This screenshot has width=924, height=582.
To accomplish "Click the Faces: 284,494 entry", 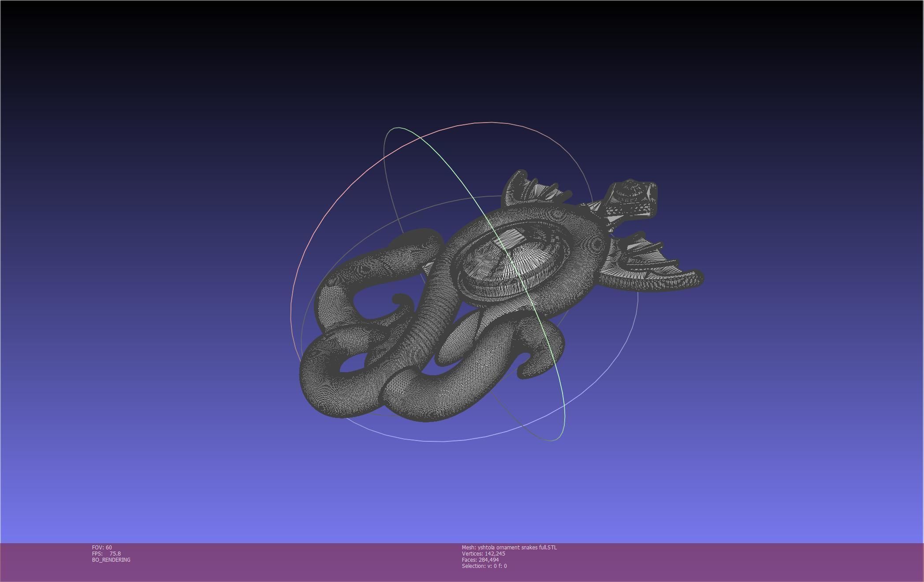I will point(480,560).
